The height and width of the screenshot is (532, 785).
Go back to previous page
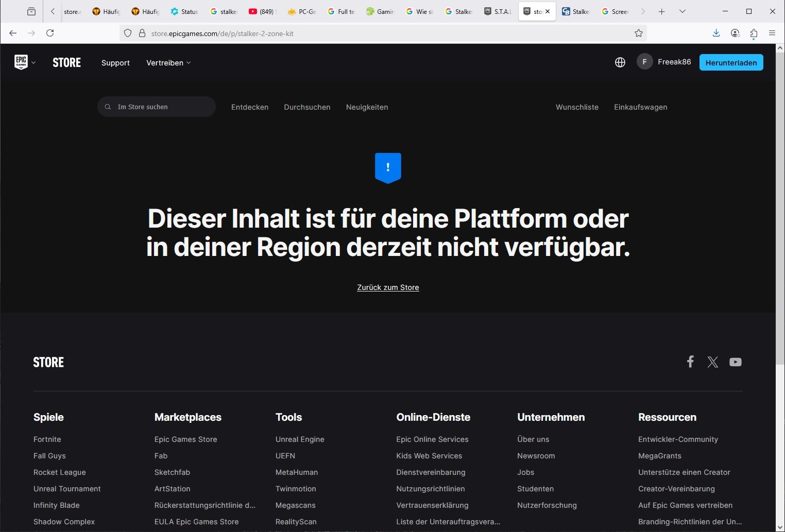tap(13, 33)
